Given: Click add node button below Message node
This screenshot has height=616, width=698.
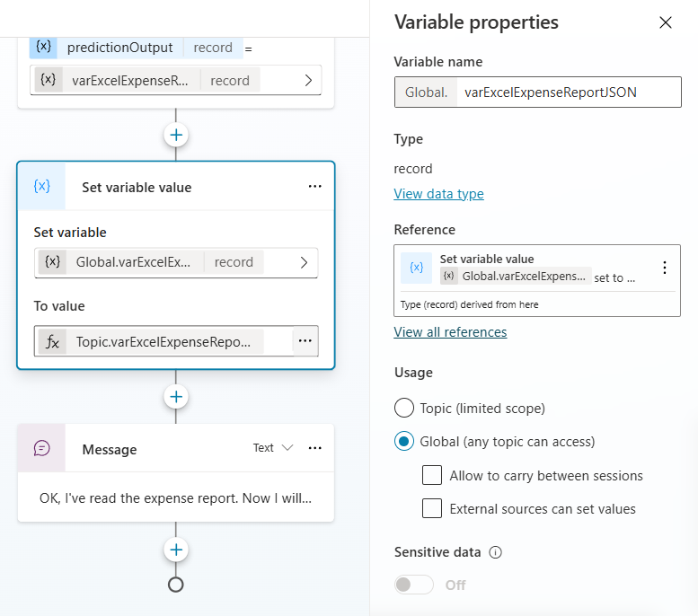Looking at the screenshot, I should coord(176,550).
